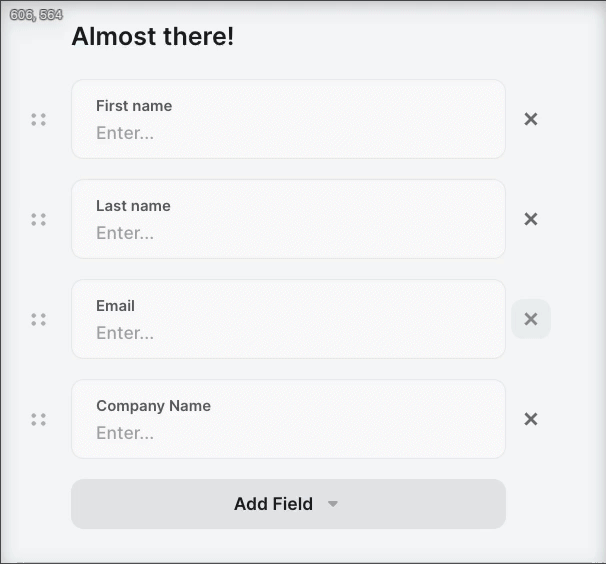This screenshot has height=564, width=606.
Task: Remove the First name field
Action: tap(531, 119)
